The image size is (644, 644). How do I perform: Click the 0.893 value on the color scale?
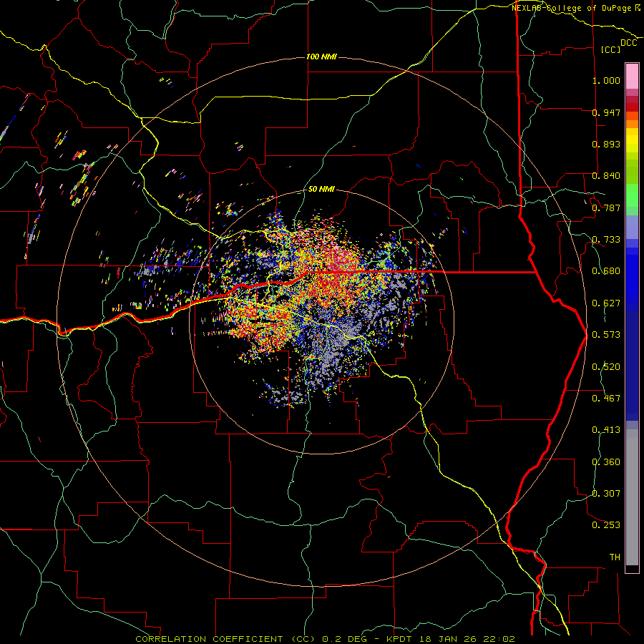(606, 144)
